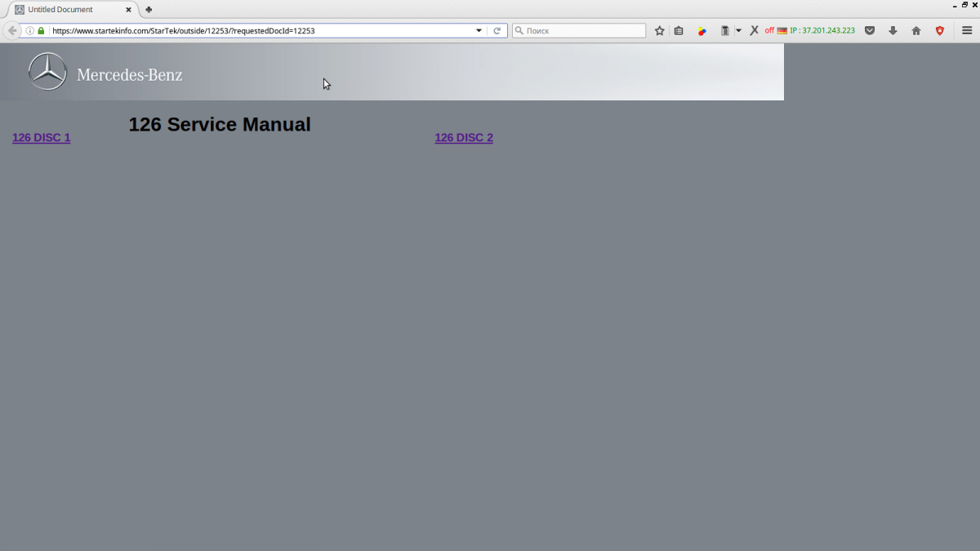Image resolution: width=980 pixels, height=551 pixels.
Task: Click the browser back arrow button
Action: (12, 31)
